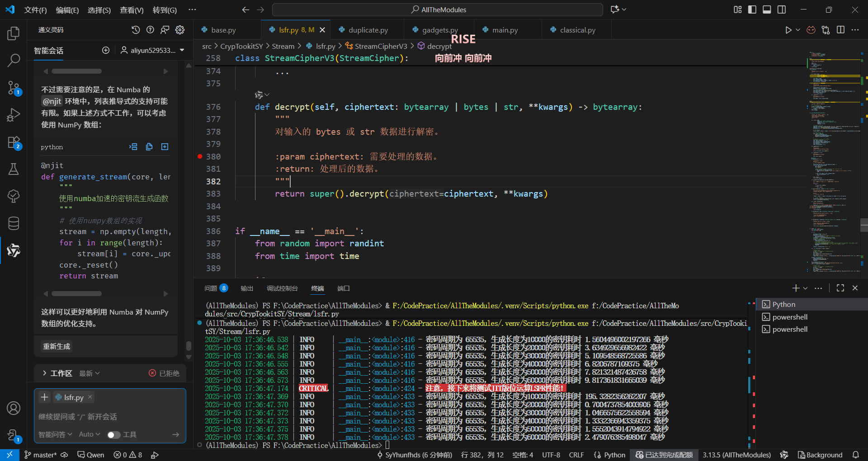The height and width of the screenshot is (461, 868).
Task: Open the Source Control view
Action: pyautogui.click(x=14, y=88)
